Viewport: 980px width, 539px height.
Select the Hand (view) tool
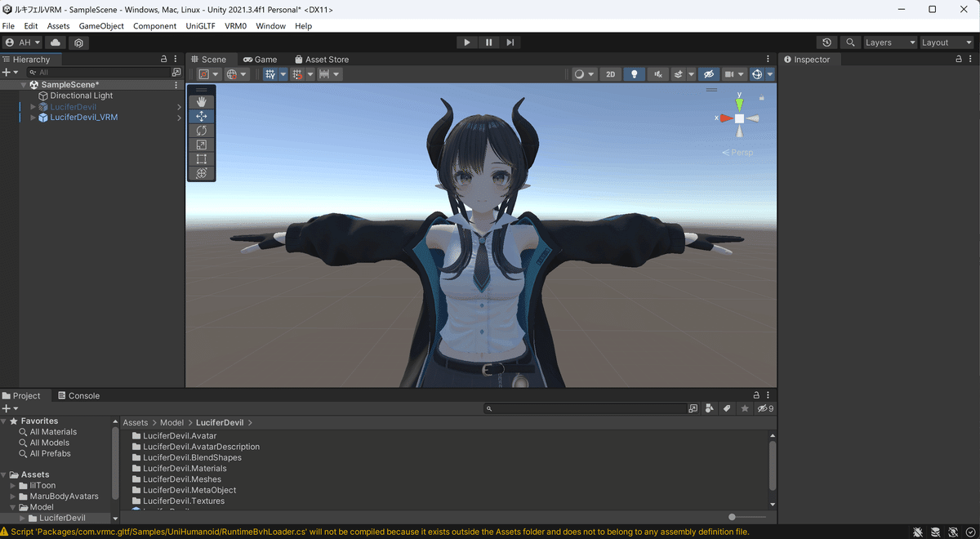[x=202, y=102]
